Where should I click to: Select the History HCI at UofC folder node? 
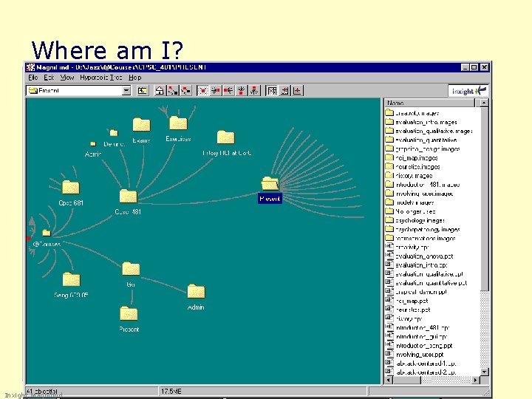226,143
